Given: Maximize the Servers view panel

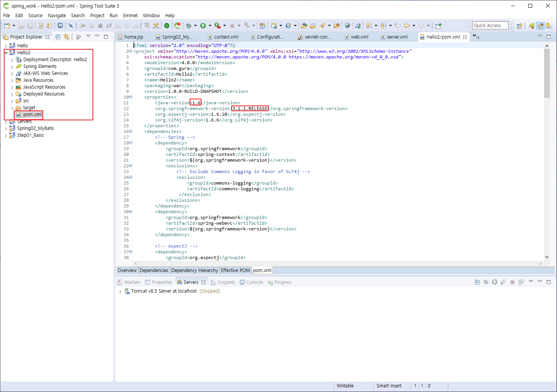Looking at the screenshot, I should pos(549,282).
